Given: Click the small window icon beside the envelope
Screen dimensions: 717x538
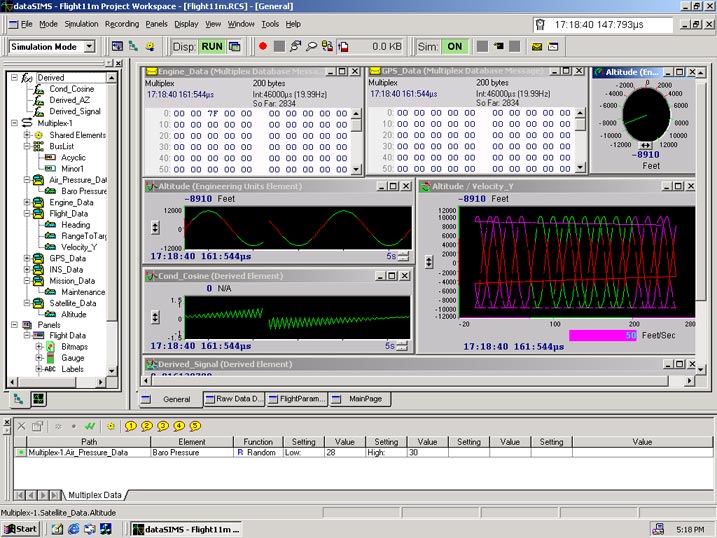Looking at the screenshot, I should [x=553, y=47].
